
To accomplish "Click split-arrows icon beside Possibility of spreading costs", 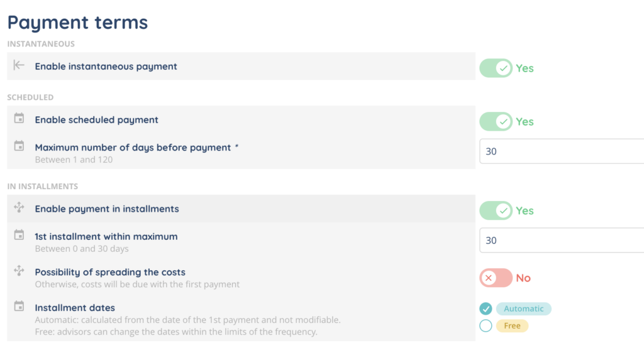I will pyautogui.click(x=19, y=271).
